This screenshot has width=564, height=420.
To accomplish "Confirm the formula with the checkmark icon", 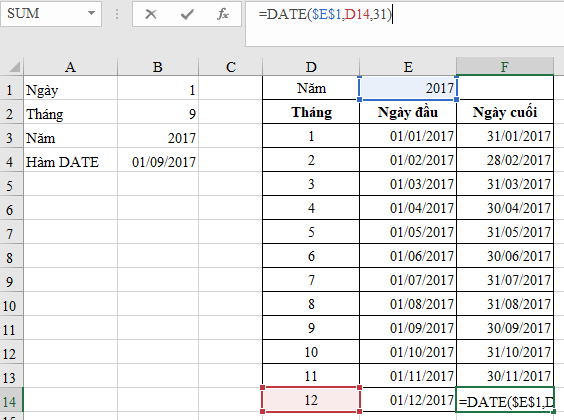I will [x=187, y=14].
